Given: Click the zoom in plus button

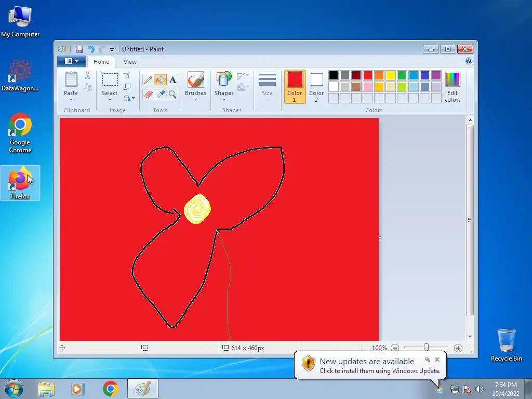Looking at the screenshot, I should [x=458, y=348].
